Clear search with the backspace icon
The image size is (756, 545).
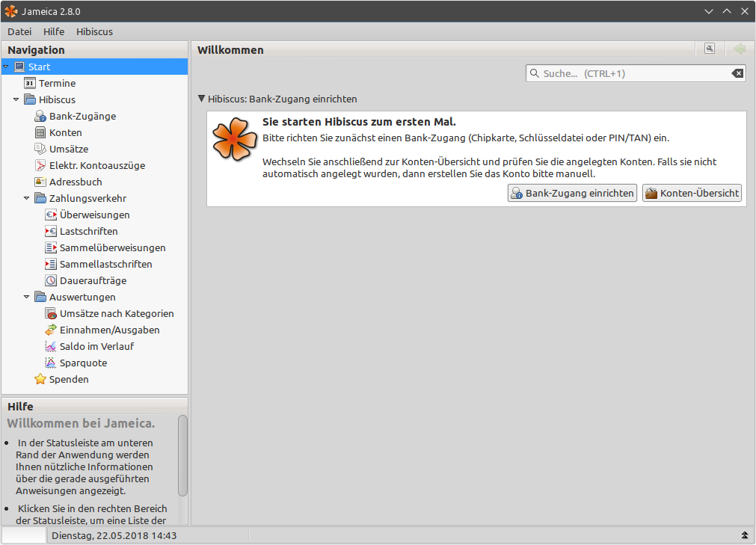tap(737, 73)
